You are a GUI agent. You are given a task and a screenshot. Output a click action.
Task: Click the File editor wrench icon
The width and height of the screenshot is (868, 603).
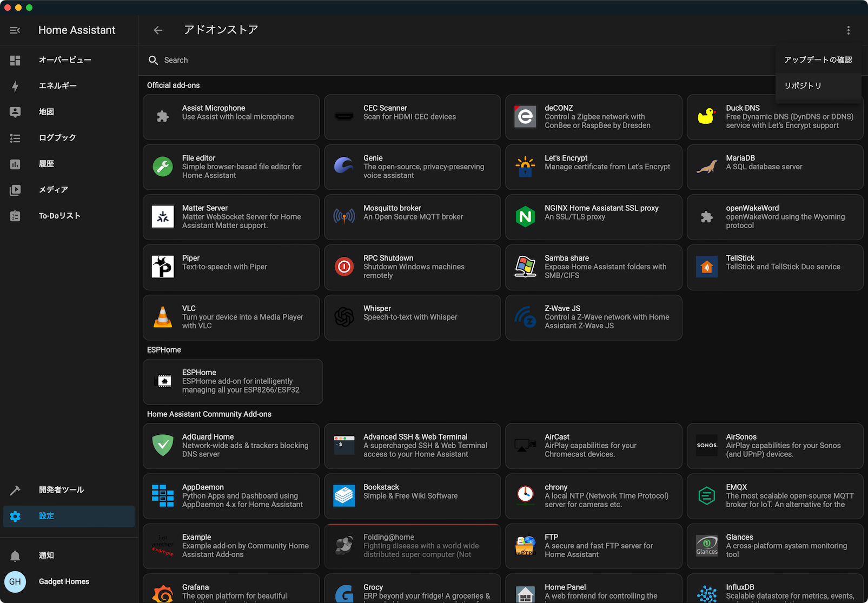pyautogui.click(x=163, y=167)
